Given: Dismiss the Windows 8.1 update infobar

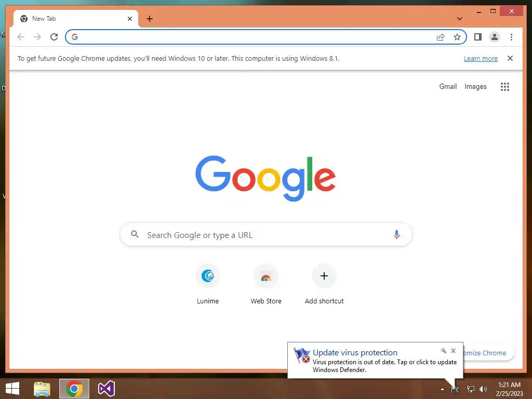Looking at the screenshot, I should pyautogui.click(x=510, y=58).
